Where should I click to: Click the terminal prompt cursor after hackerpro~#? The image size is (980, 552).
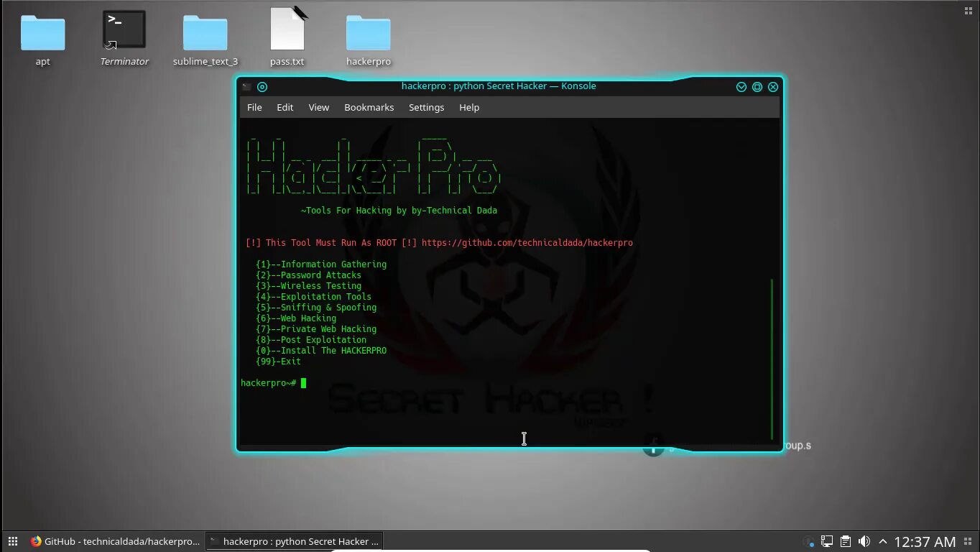point(304,383)
